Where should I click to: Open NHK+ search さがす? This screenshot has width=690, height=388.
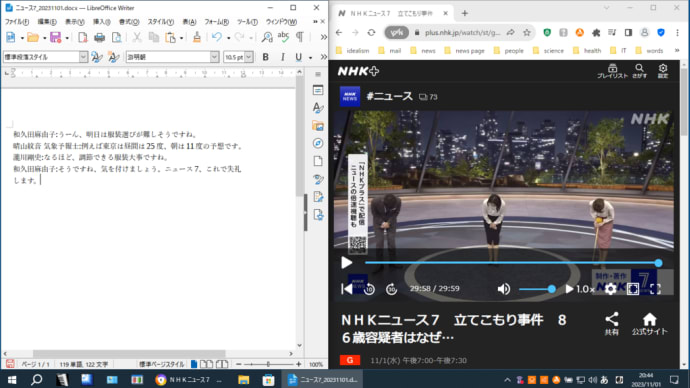(639, 71)
